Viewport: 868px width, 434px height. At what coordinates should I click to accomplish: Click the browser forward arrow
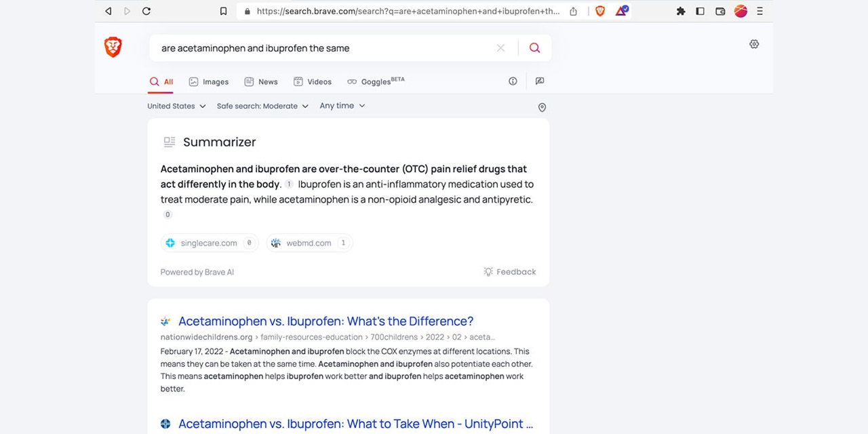[x=127, y=11]
